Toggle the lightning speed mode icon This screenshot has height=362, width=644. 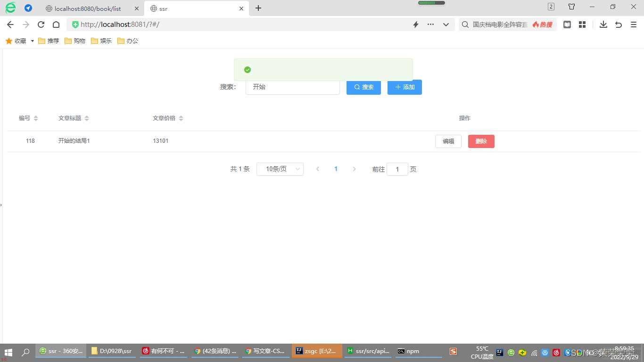click(x=416, y=25)
